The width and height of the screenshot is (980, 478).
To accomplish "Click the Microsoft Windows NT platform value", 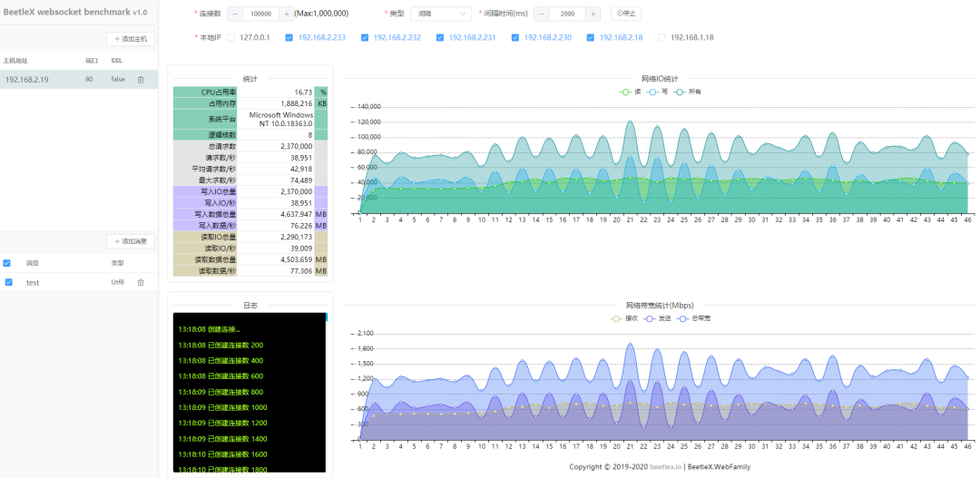I will click(280, 120).
